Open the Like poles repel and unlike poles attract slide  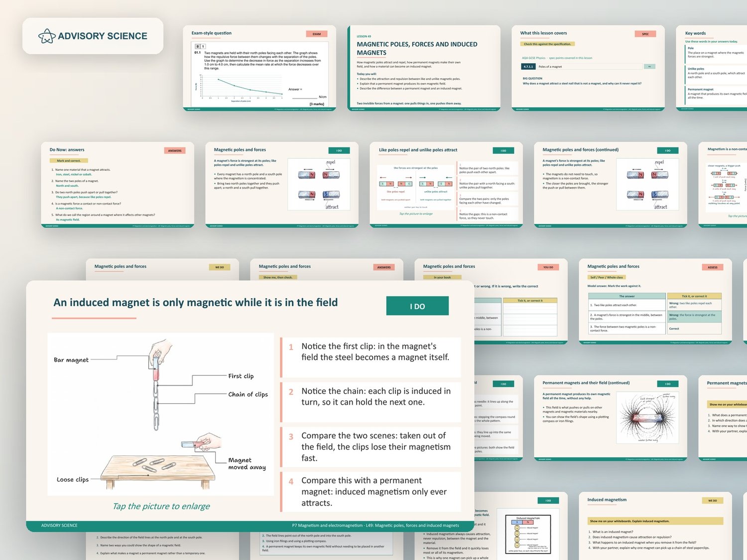pos(446,185)
